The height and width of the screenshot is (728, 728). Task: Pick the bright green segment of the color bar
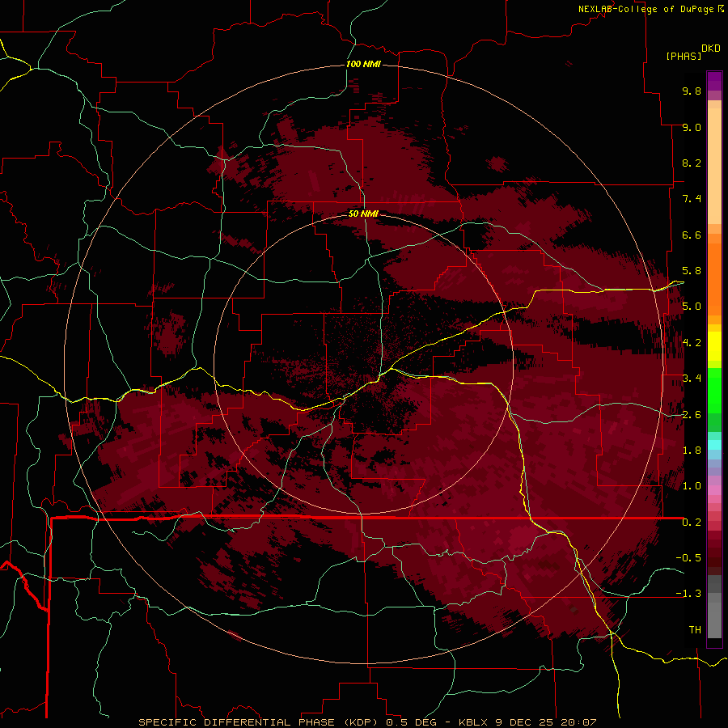714,390
